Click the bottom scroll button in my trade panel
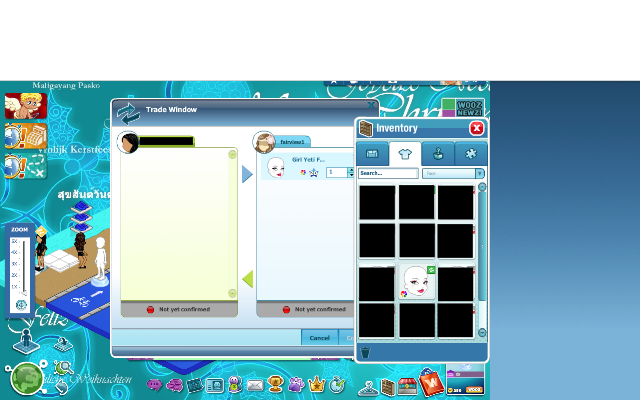 pyautogui.click(x=232, y=293)
